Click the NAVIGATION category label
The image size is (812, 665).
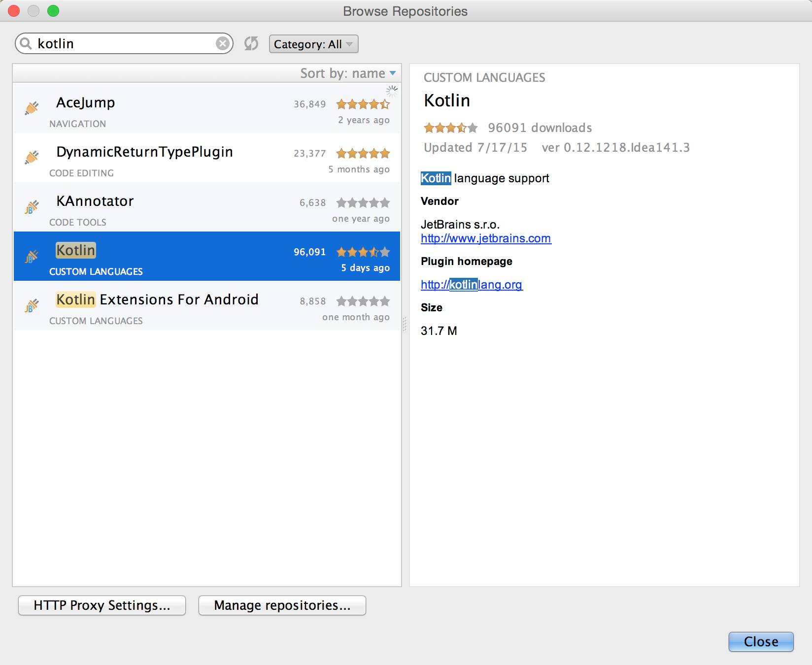click(x=77, y=124)
